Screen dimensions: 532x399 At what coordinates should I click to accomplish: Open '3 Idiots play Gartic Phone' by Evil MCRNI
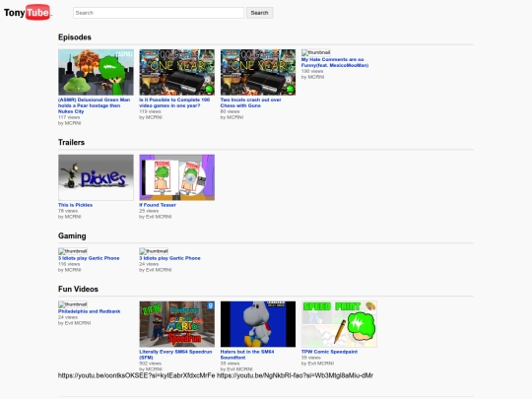click(x=169, y=258)
